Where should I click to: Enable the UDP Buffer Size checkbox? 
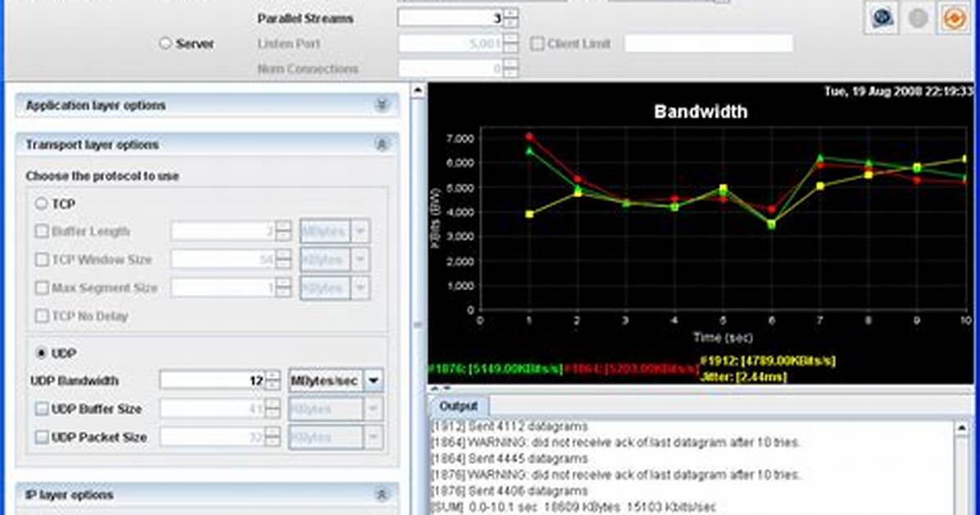[42, 408]
